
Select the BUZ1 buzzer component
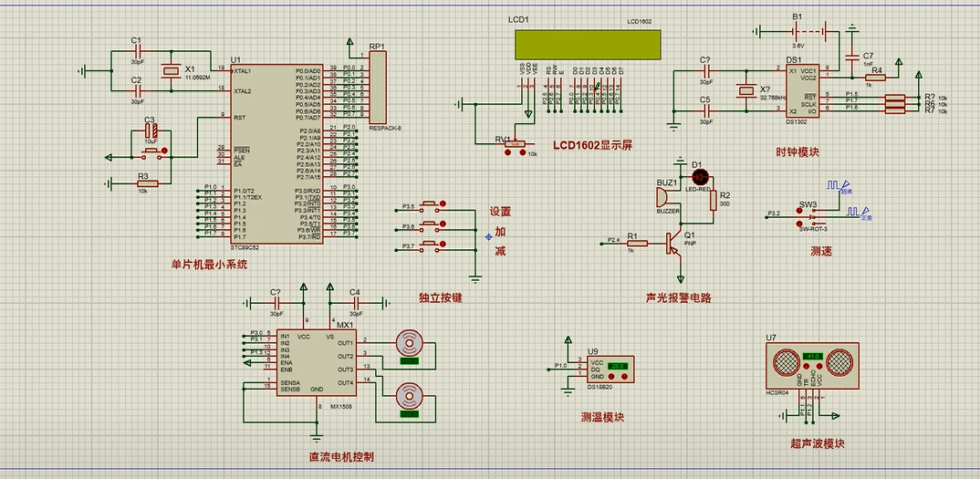click(x=662, y=198)
